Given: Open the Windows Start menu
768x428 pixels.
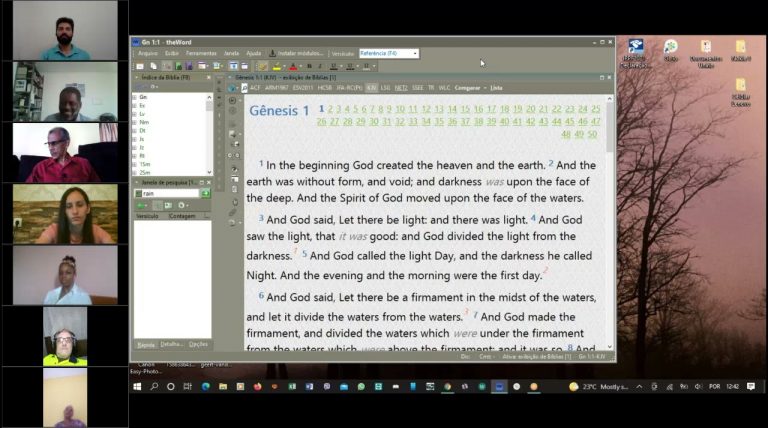Looking at the screenshot, I should (x=137, y=386).
